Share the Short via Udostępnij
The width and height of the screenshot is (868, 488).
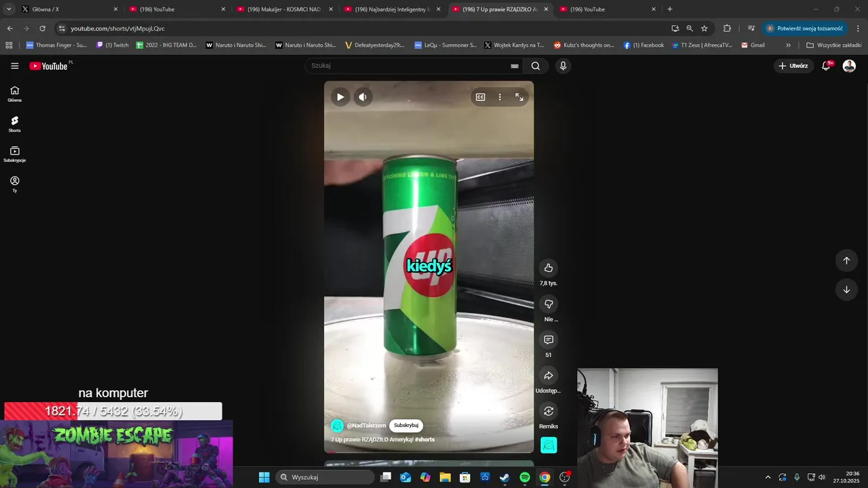pyautogui.click(x=549, y=375)
